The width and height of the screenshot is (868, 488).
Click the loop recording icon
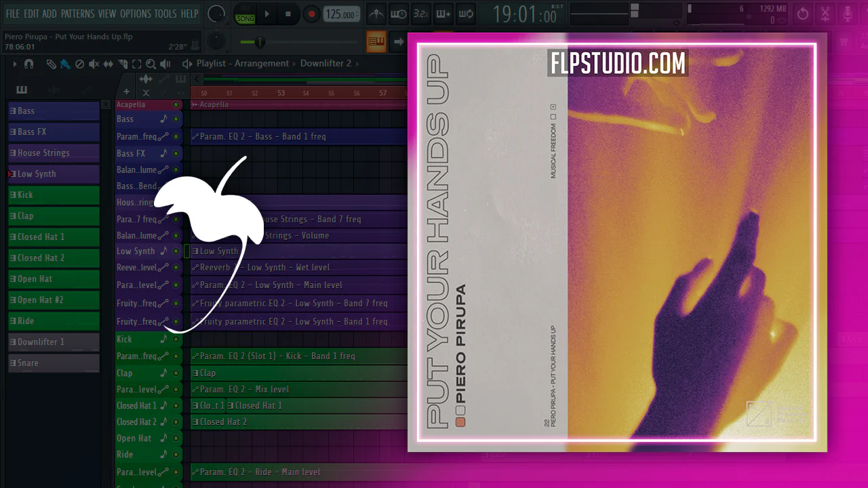pyautogui.click(x=466, y=14)
